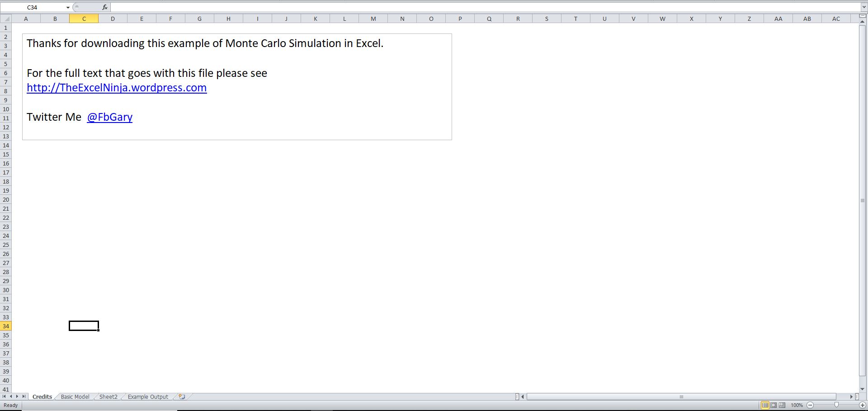Screen dimensions: 868x411
Task: Switch to Page Layout view icon
Action: coord(774,405)
